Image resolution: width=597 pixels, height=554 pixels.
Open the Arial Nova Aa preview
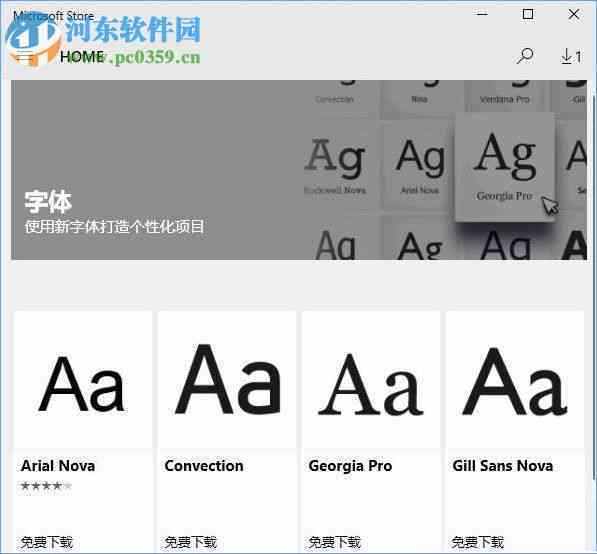83,380
